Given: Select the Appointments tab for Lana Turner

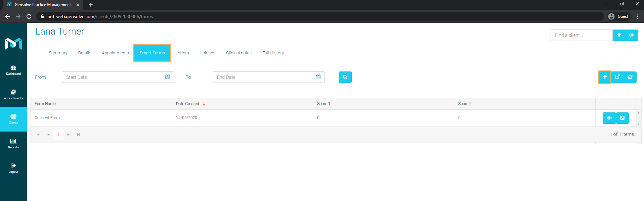Looking at the screenshot, I should pos(115,53).
